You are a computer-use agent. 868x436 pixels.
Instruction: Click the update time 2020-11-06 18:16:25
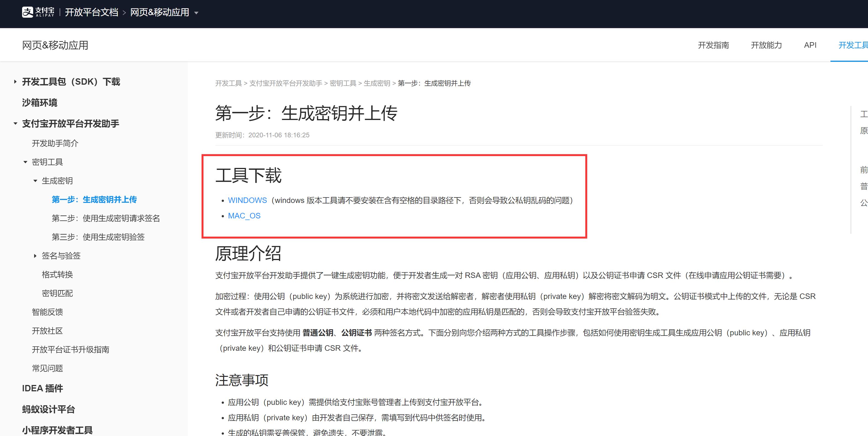pos(279,135)
